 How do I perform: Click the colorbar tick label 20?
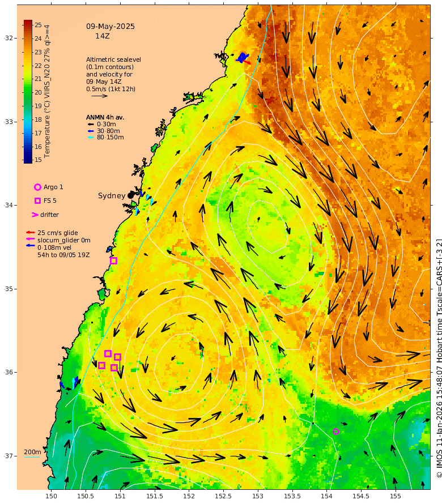pos(39,92)
